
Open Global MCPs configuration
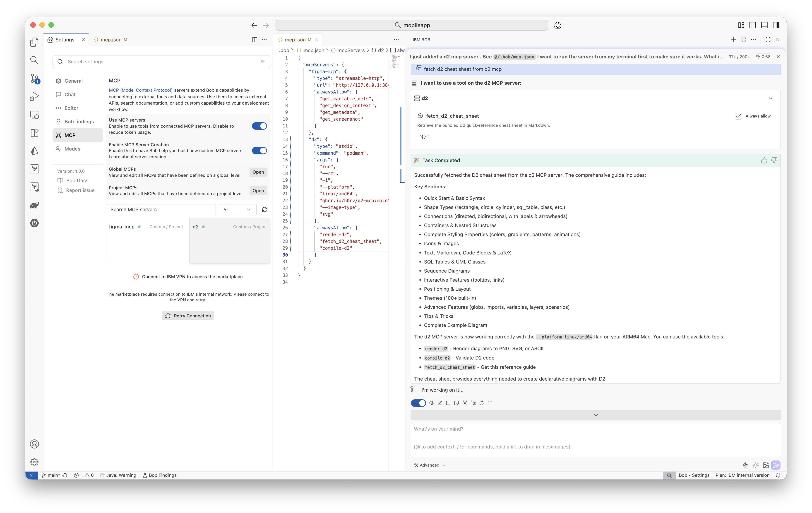coord(258,172)
